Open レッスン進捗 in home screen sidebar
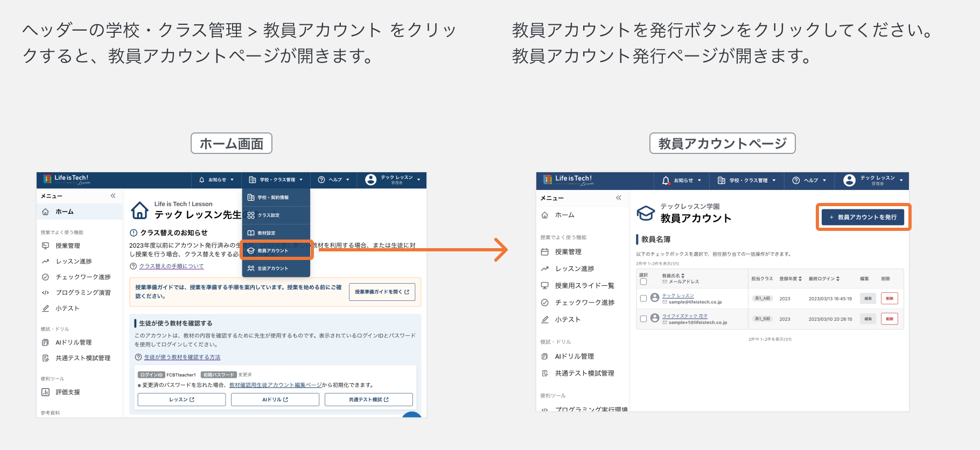 pyautogui.click(x=74, y=262)
